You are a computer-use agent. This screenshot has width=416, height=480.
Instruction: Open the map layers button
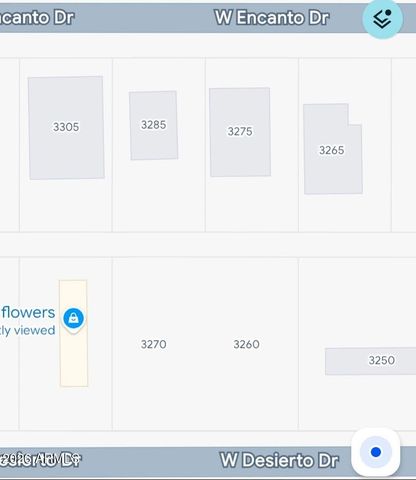[382, 19]
